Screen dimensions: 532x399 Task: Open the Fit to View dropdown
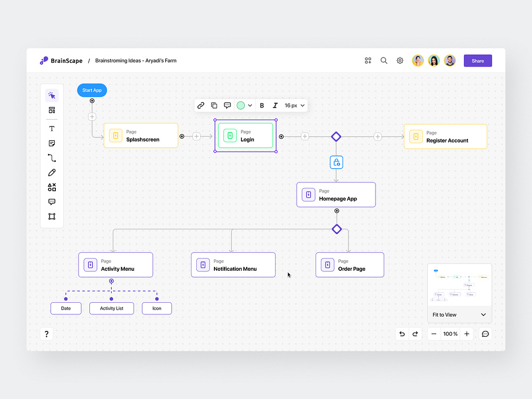click(459, 315)
